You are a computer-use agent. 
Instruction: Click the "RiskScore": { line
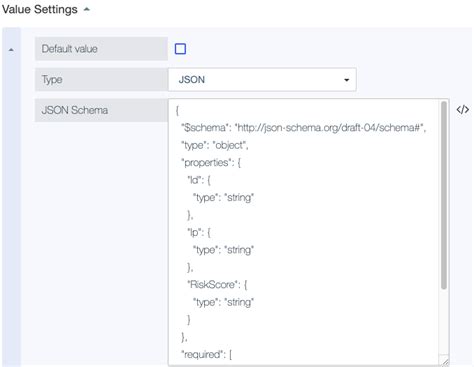click(x=217, y=285)
